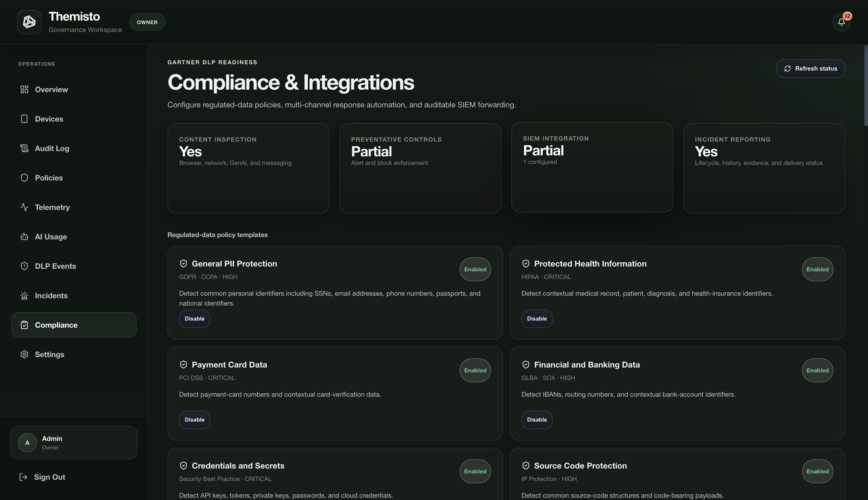Click the Compliance clipboard-check icon
The image size is (868, 500).
pos(24,325)
